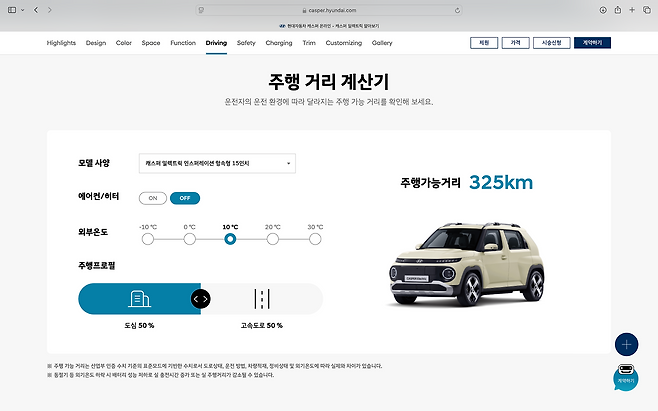The height and width of the screenshot is (411, 658).
Task: Click the city driving building icon
Action: tap(139, 298)
